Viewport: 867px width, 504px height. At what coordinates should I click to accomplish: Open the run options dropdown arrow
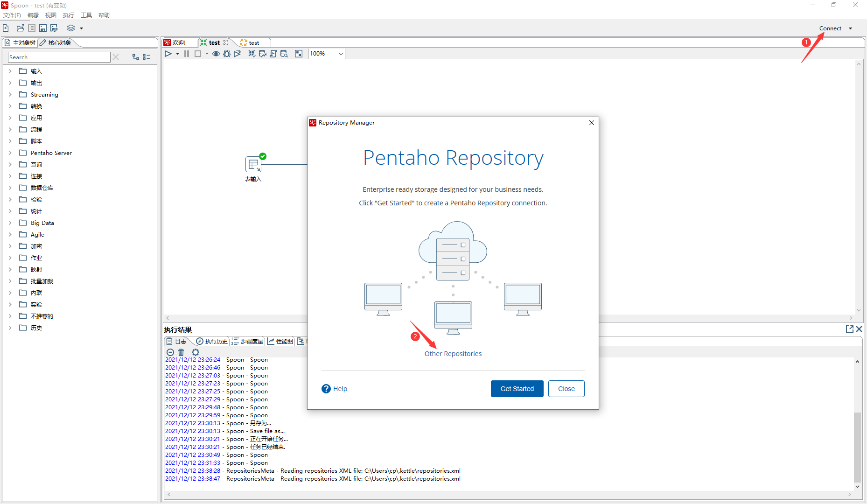coord(177,54)
